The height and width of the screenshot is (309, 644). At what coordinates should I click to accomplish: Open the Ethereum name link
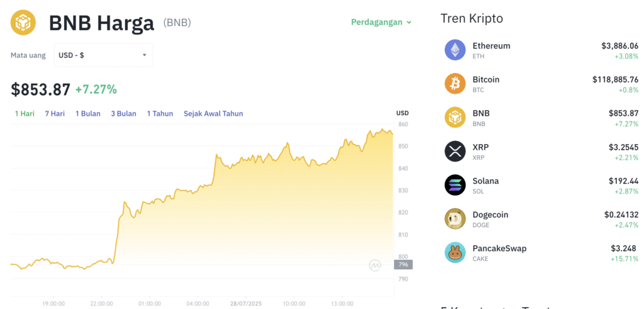coord(491,46)
